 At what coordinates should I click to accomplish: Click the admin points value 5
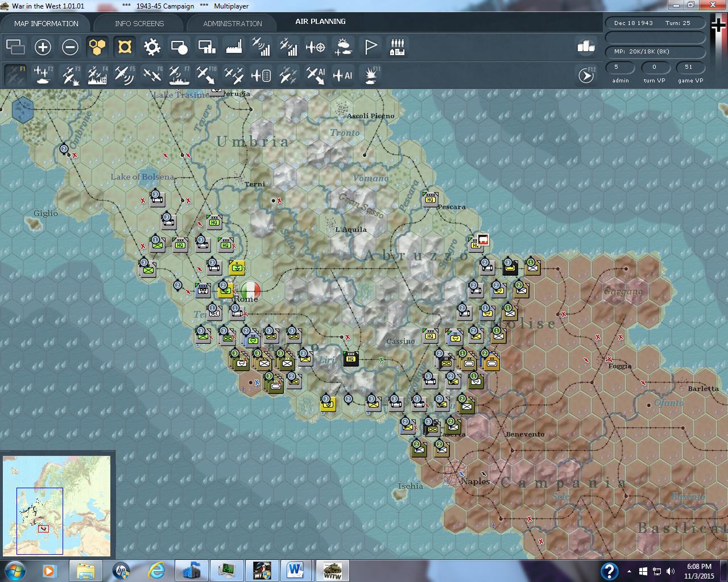[620, 67]
